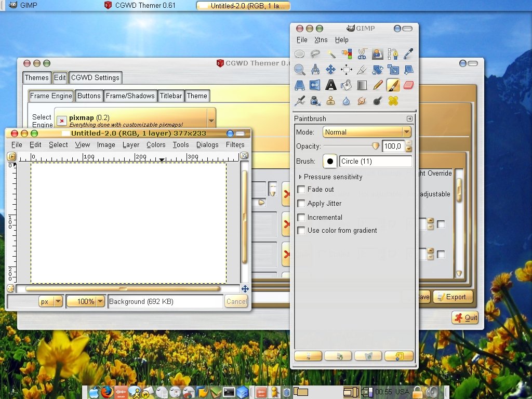Select the Smudge finger tool
Viewport: 532px width, 399px height.
point(362,101)
